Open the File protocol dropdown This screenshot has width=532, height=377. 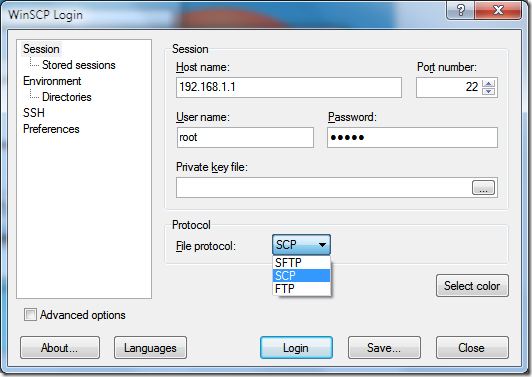coord(301,244)
